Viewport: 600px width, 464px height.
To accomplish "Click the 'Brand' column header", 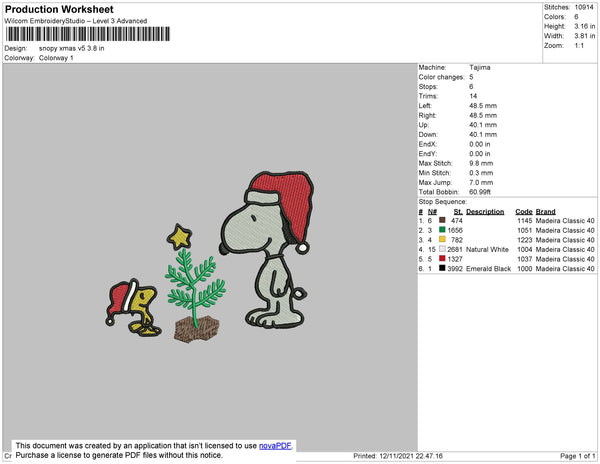I will [546, 212].
